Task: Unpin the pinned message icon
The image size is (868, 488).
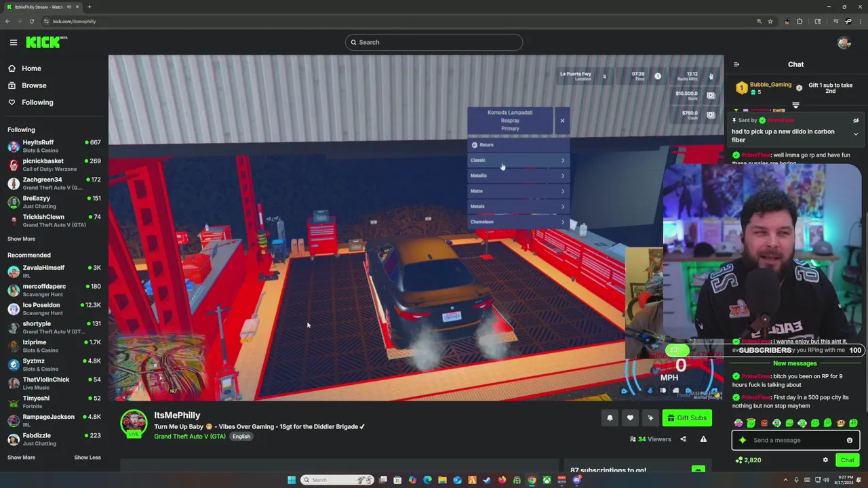Action: point(856,121)
